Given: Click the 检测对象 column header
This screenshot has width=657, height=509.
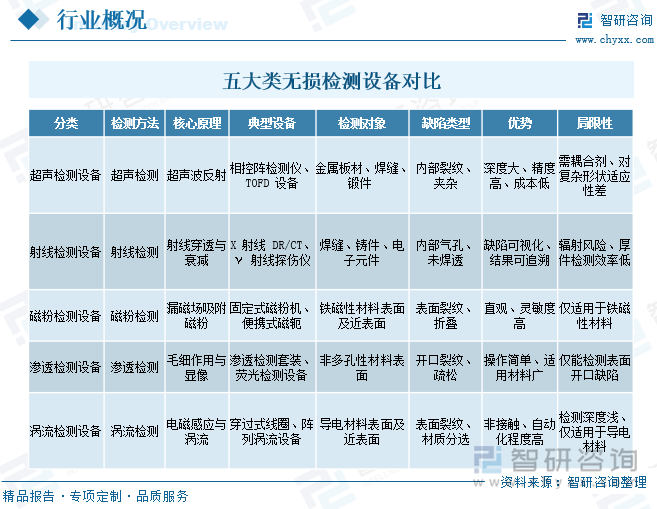Looking at the screenshot, I should tap(362, 123).
